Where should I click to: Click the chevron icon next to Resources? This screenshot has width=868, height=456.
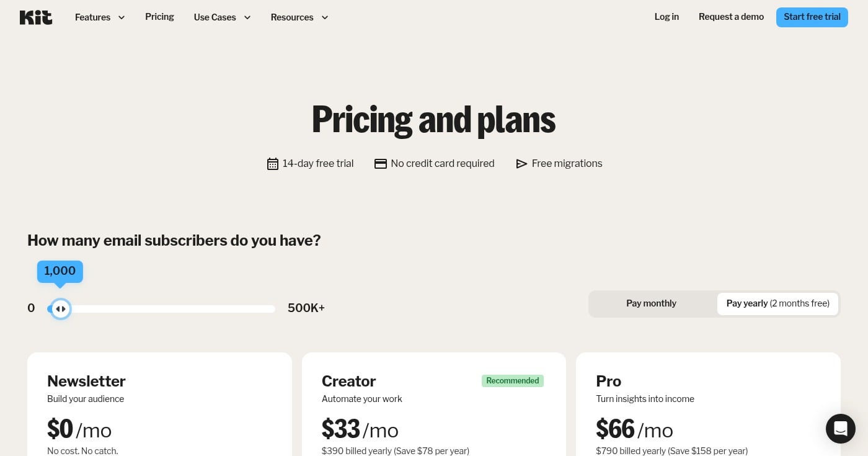coord(325,17)
